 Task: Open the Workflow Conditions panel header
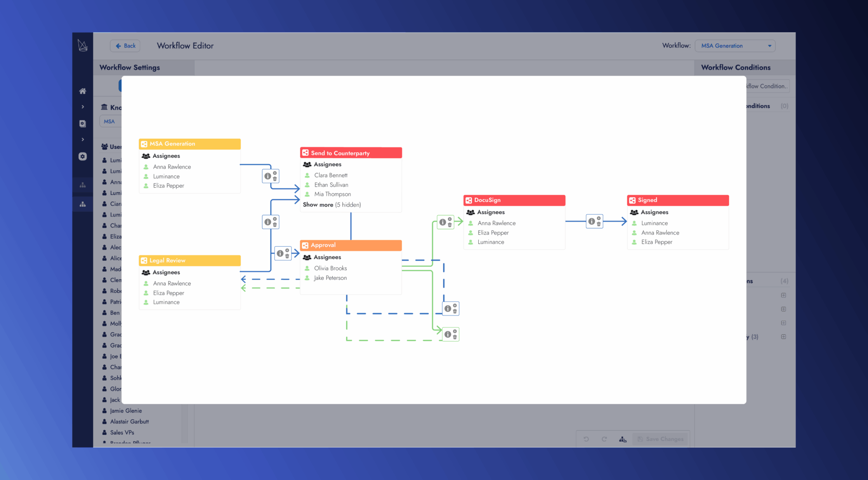pos(736,67)
